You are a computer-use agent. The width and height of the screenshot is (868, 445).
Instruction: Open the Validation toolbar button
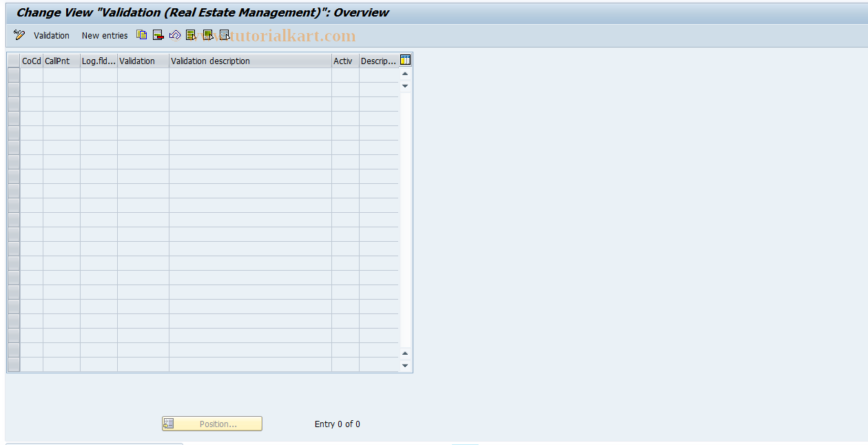(x=52, y=35)
